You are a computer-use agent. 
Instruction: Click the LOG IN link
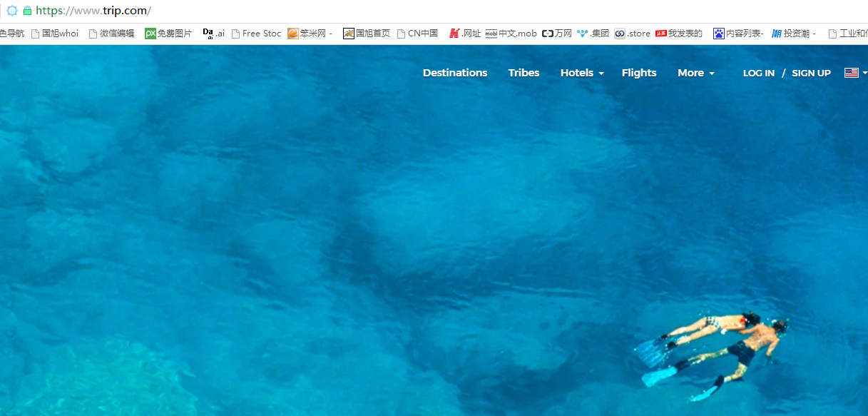758,73
